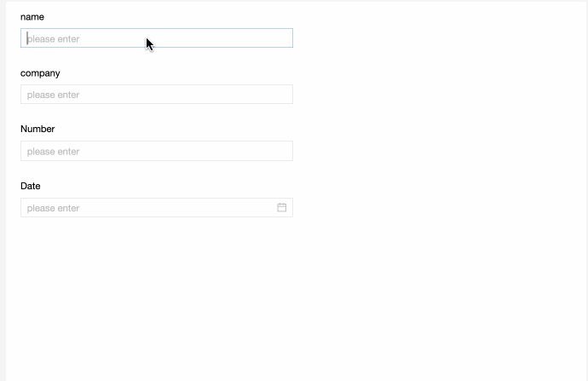Open the calendar picker icon in Date field
Screen dimensions: 588x381
click(281, 207)
